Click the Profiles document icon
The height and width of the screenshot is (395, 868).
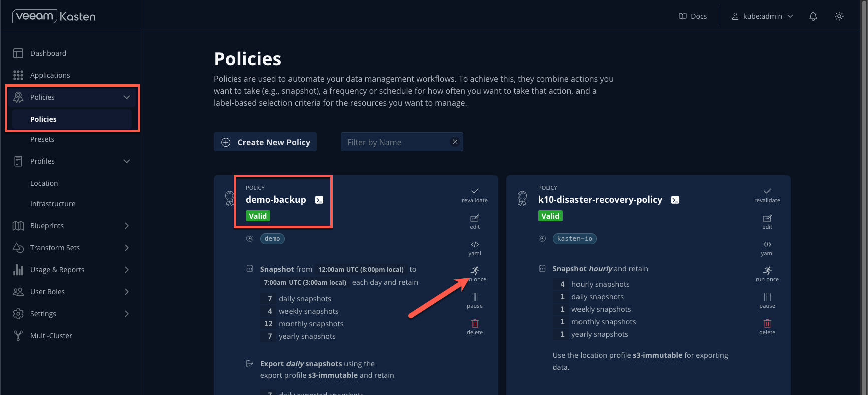pyautogui.click(x=18, y=161)
